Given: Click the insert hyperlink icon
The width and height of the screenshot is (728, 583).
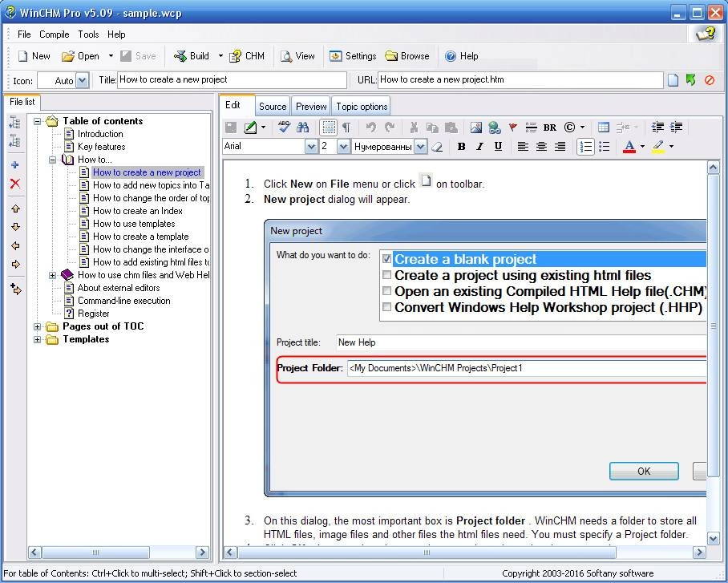Looking at the screenshot, I should coord(495,127).
